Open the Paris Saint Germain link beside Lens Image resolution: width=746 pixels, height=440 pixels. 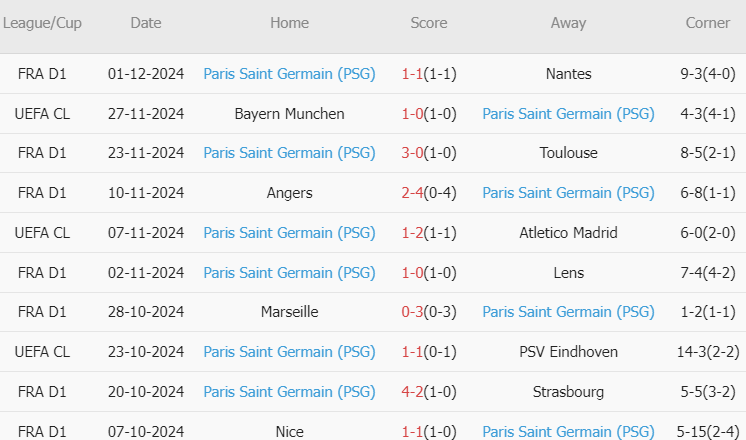[289, 273]
